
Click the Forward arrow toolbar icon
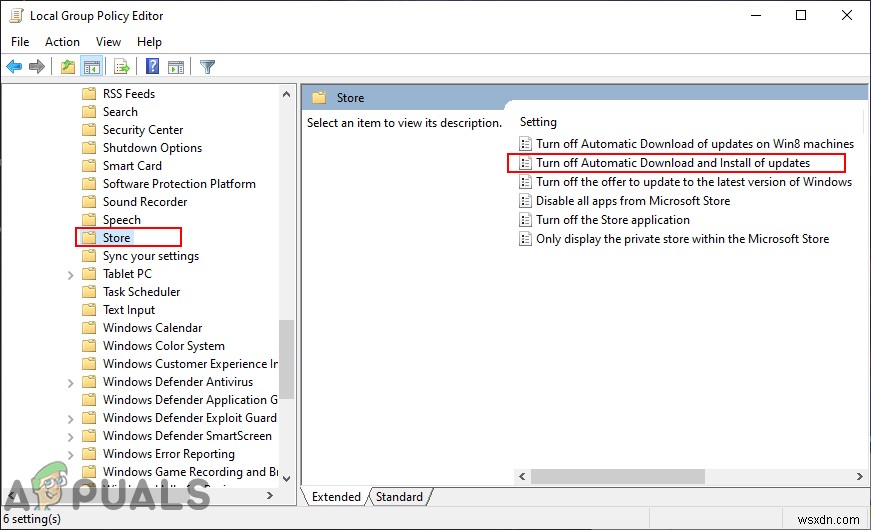[37, 67]
